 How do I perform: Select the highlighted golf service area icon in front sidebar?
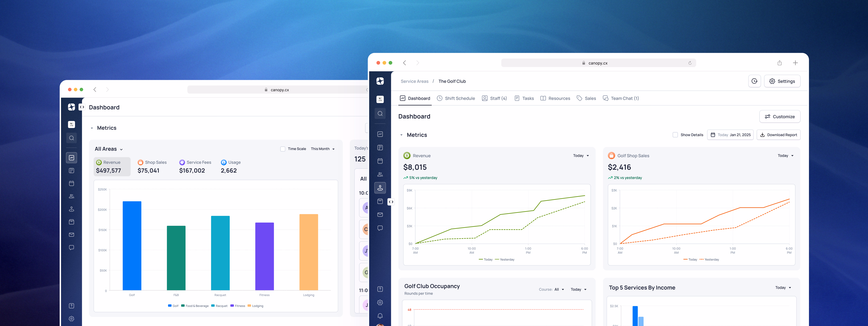[380, 188]
